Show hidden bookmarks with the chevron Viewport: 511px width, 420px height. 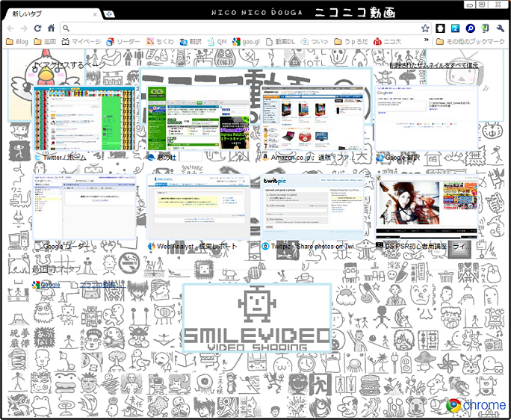coord(426,40)
